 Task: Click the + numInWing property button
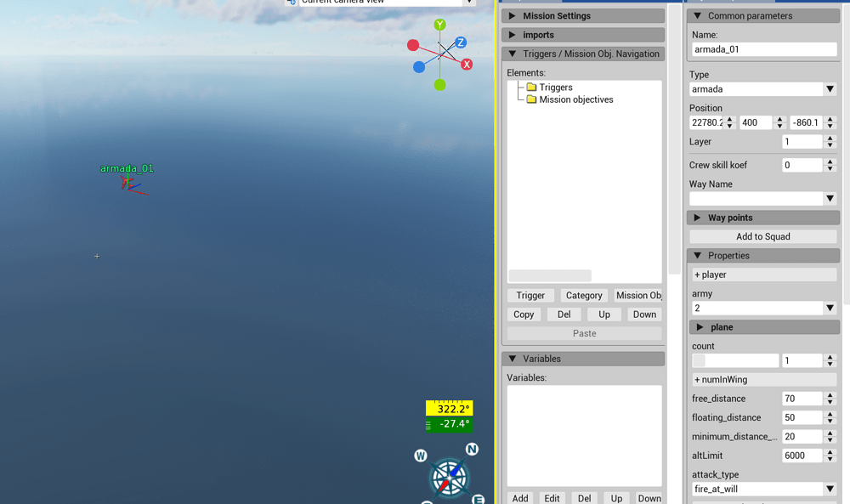[764, 380]
